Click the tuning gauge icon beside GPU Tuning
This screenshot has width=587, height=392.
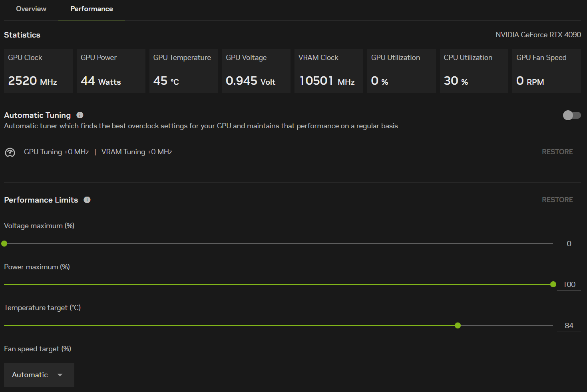10,152
